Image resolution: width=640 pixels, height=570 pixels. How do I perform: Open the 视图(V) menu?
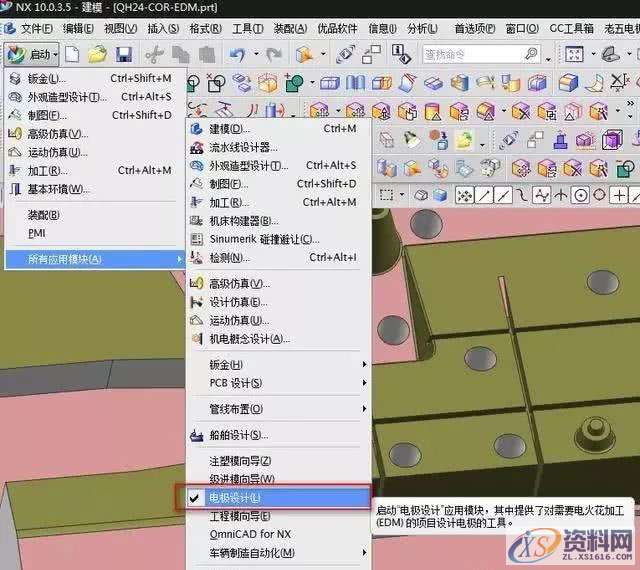point(120,29)
